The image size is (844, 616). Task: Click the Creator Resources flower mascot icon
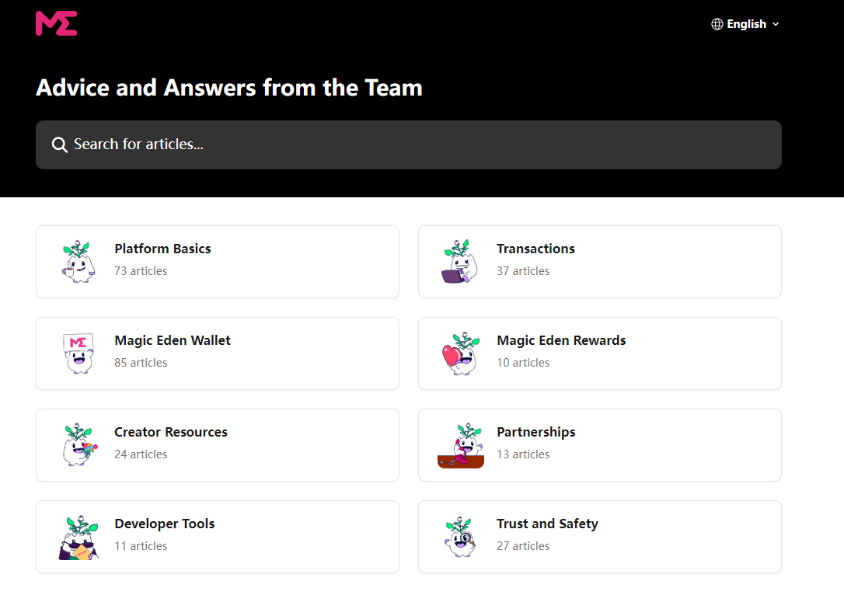(x=80, y=445)
